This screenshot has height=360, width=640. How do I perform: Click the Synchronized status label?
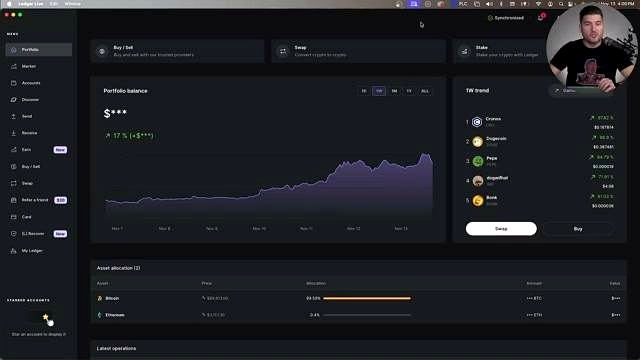click(x=509, y=18)
